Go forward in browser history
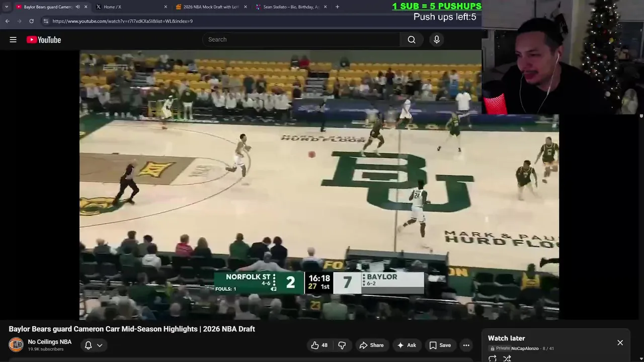Image resolution: width=644 pixels, height=362 pixels. tap(19, 21)
